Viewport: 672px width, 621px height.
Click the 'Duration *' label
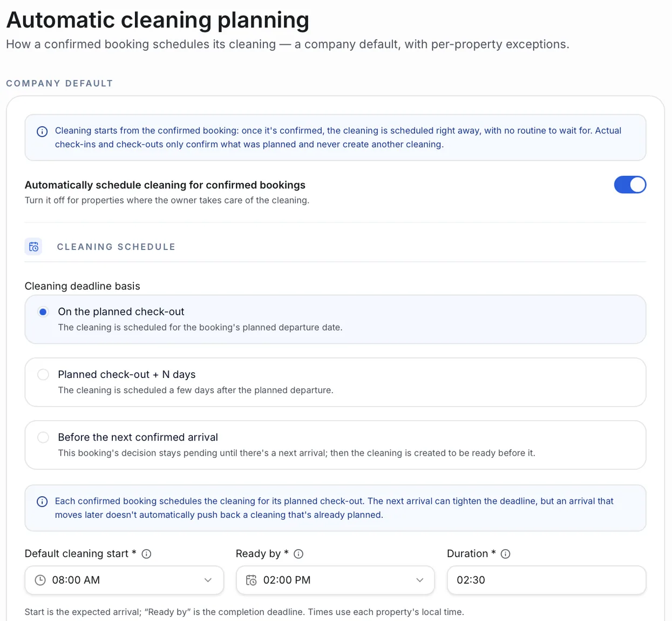point(471,553)
